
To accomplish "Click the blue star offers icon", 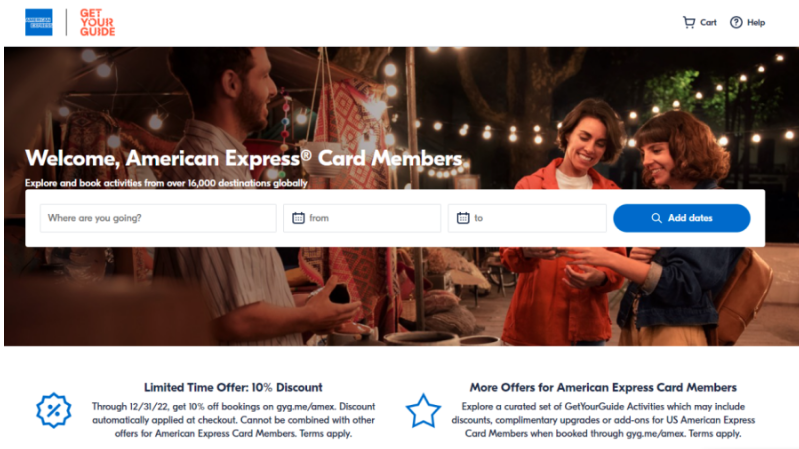I will (x=423, y=411).
